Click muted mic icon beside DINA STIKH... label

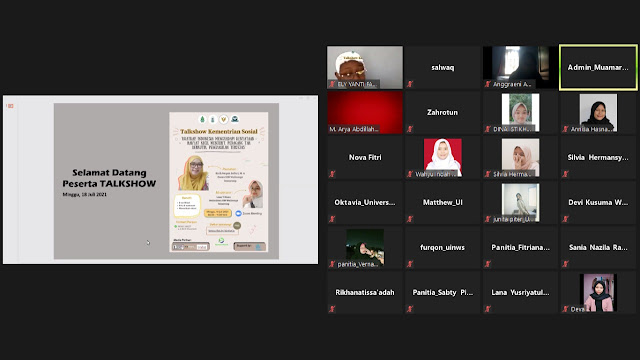point(488,129)
